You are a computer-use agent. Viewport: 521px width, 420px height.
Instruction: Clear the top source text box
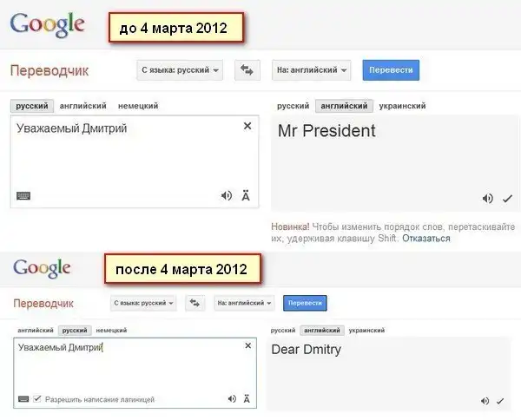click(247, 127)
